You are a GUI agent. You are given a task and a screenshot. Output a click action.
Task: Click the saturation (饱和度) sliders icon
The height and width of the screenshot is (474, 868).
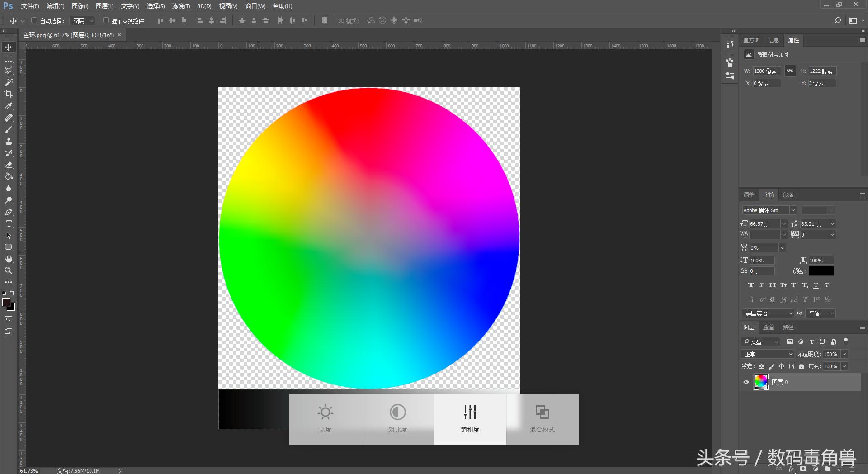coord(470,412)
